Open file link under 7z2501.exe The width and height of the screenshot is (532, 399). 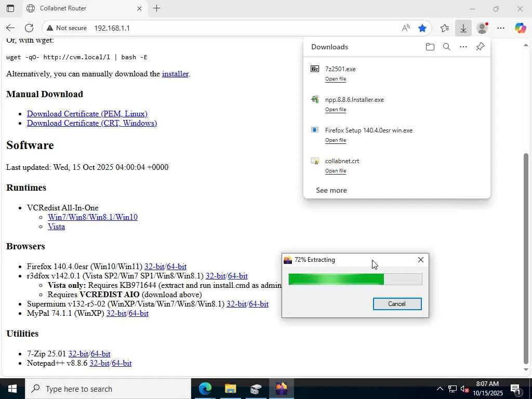pos(336,79)
